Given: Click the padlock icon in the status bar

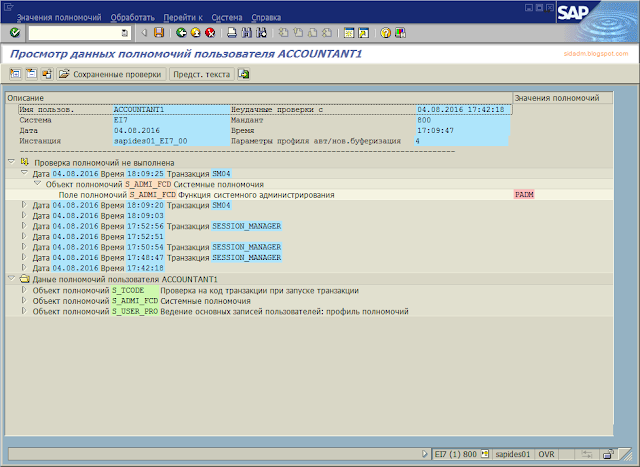Looking at the screenshot, I should point(609,454).
